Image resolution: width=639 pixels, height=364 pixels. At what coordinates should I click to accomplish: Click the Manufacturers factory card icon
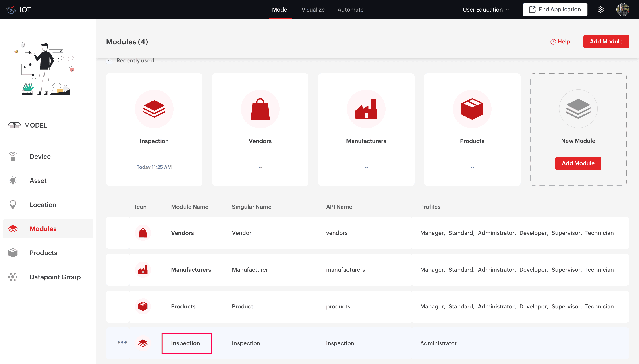[x=366, y=109]
